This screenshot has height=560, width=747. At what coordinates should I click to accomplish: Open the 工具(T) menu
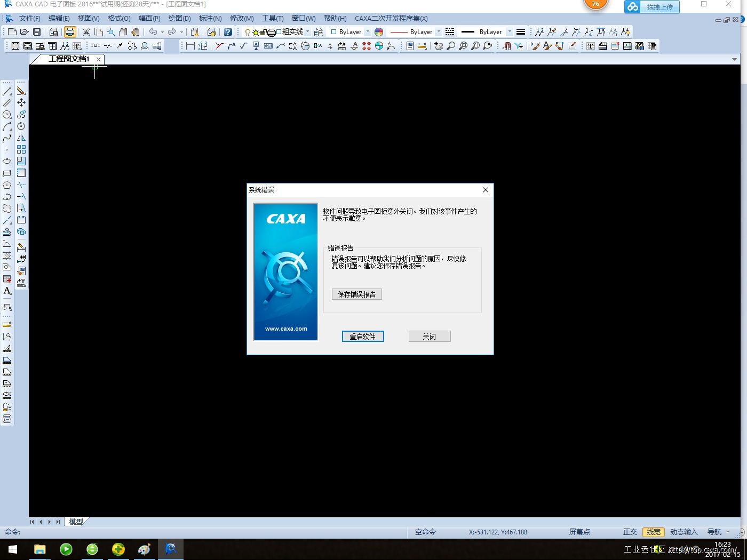click(273, 18)
